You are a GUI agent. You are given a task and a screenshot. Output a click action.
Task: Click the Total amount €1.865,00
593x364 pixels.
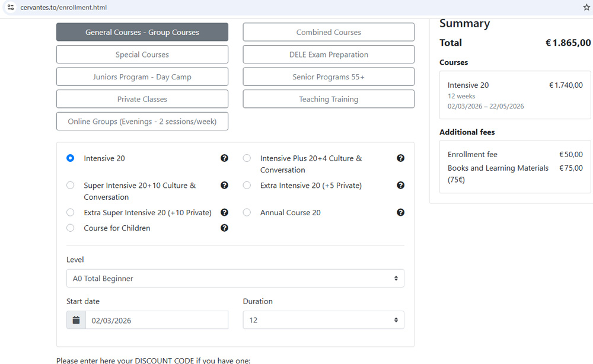568,43
